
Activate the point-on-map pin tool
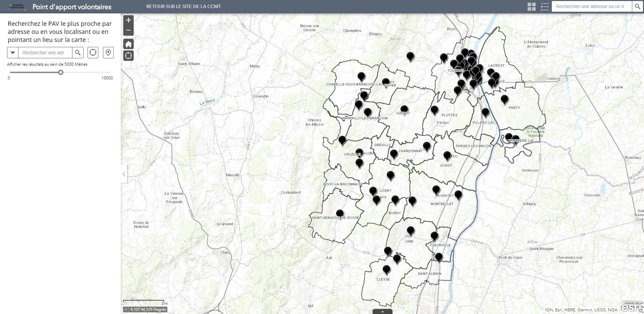[108, 53]
